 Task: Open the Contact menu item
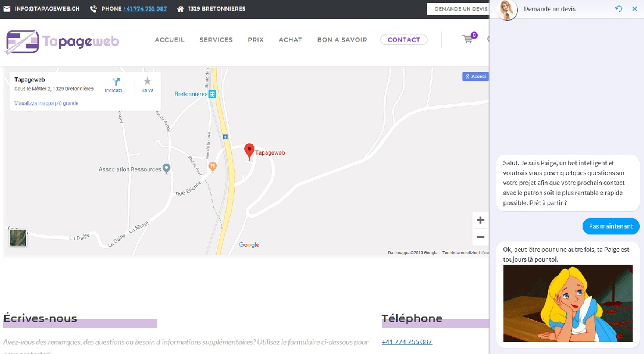pyautogui.click(x=404, y=39)
